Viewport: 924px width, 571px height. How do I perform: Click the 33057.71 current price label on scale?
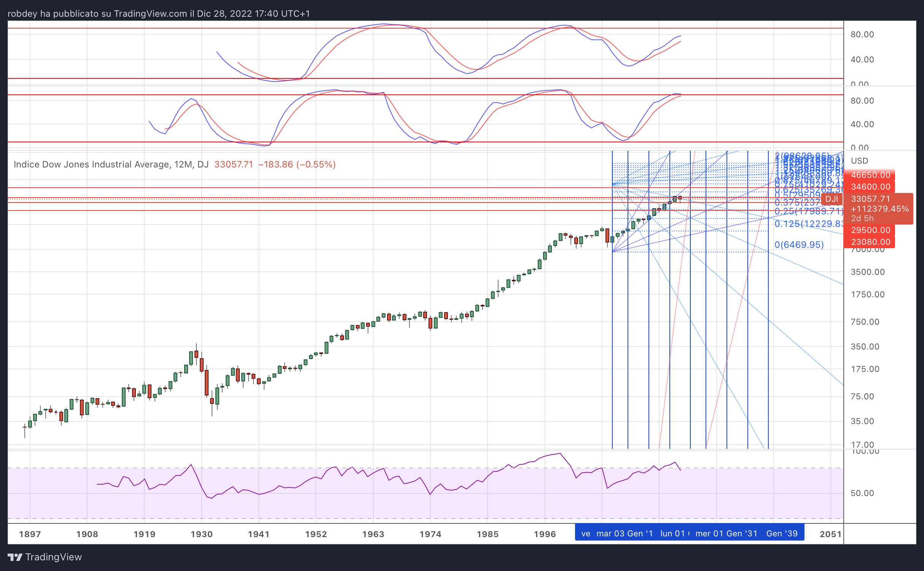point(871,199)
